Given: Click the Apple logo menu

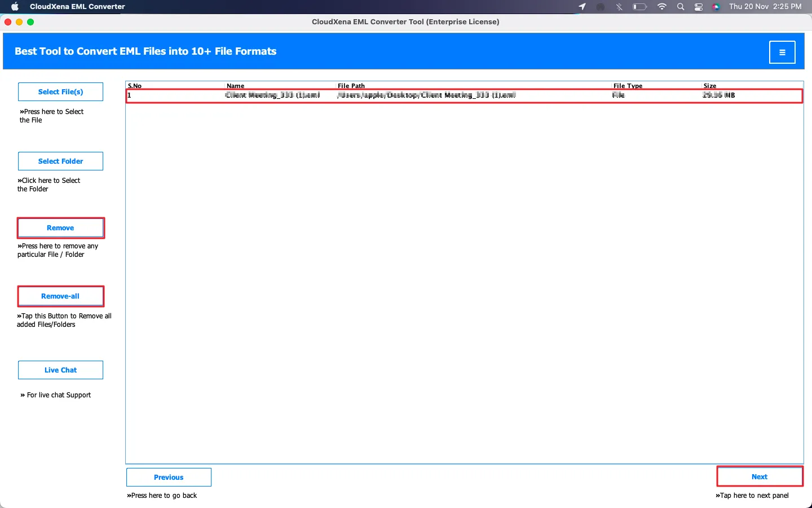Looking at the screenshot, I should 15,7.
